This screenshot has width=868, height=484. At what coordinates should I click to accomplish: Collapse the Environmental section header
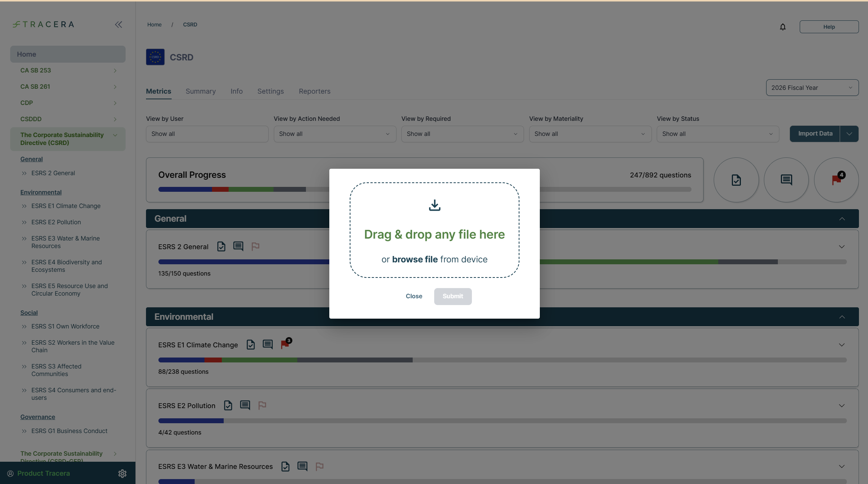(x=842, y=317)
